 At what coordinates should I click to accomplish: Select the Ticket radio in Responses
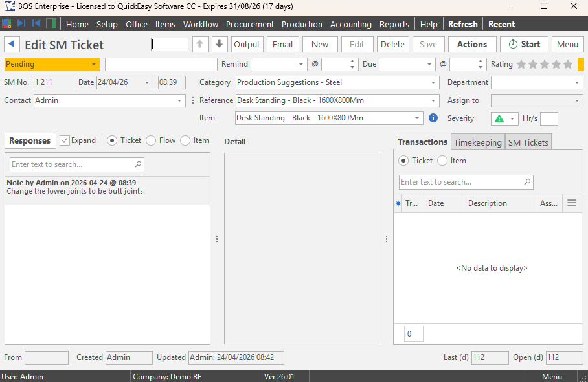tap(112, 140)
